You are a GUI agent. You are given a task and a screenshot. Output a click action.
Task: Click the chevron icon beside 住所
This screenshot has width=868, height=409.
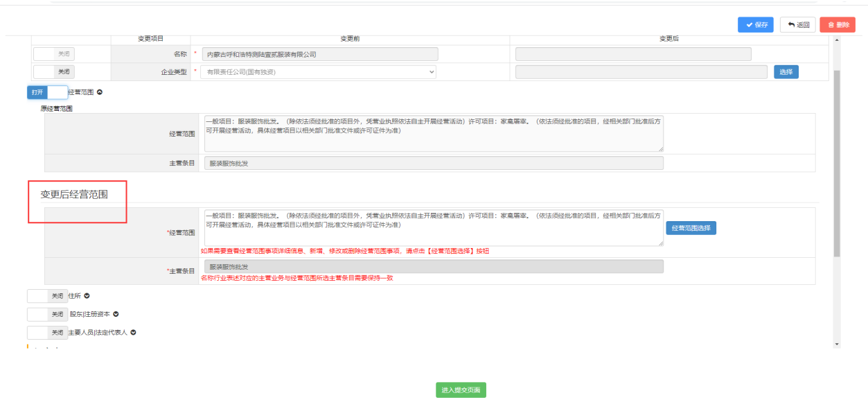coord(87,296)
